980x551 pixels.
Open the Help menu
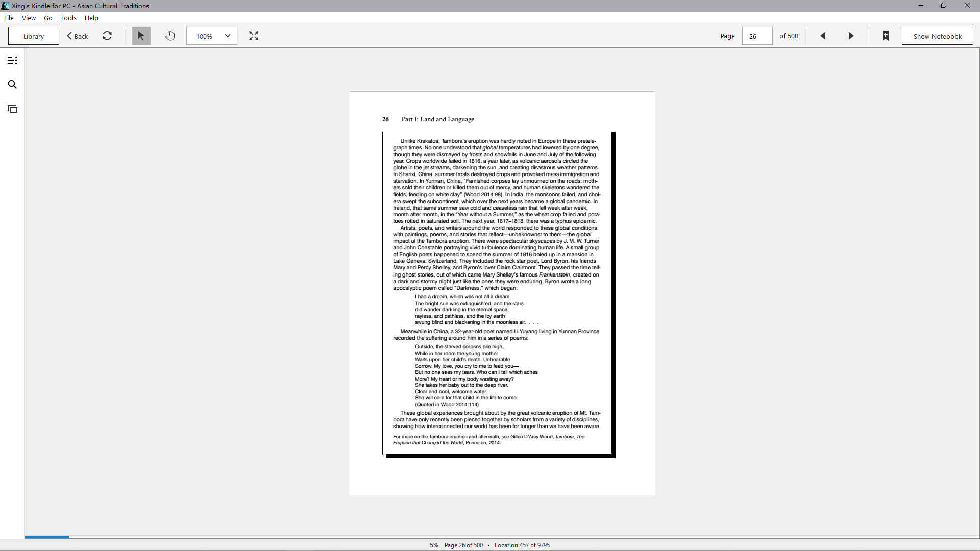coord(91,18)
